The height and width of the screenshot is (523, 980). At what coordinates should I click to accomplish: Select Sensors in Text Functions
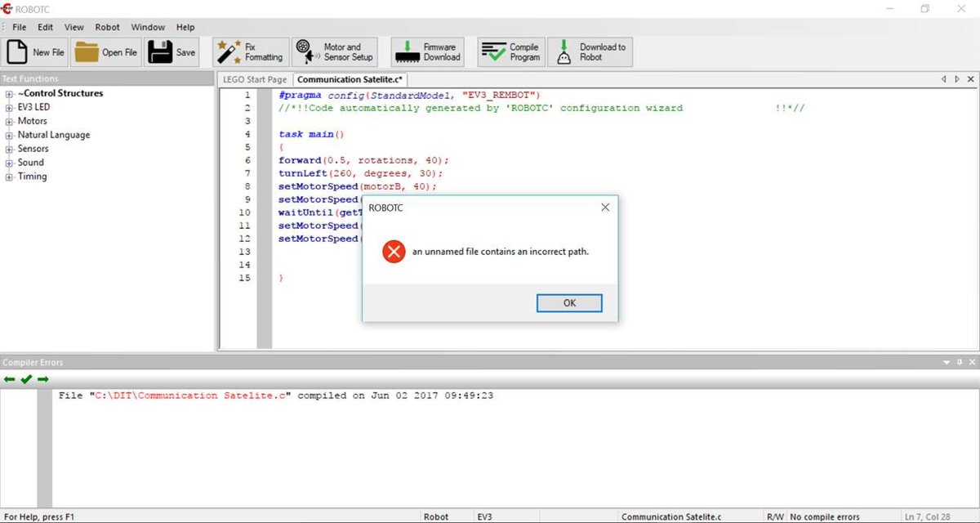point(33,149)
